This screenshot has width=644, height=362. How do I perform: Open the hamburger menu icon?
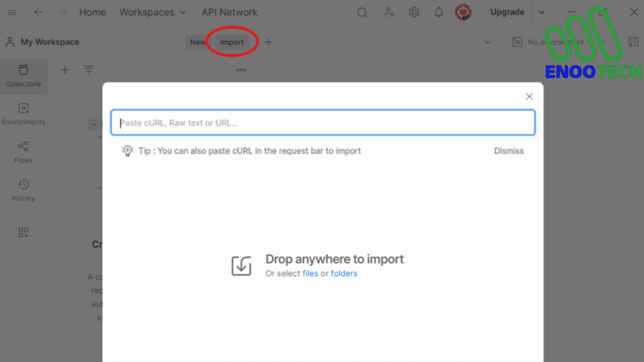12,12
